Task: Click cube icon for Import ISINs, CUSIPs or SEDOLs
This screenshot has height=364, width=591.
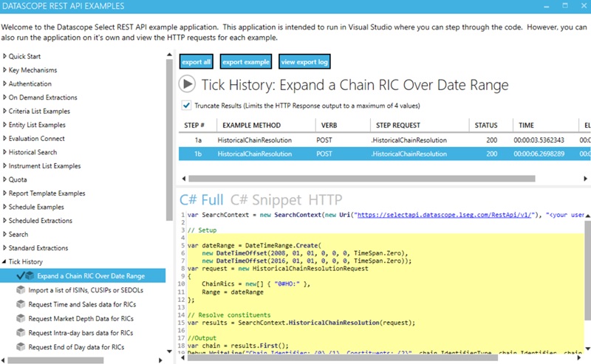Action: pyautogui.click(x=21, y=290)
